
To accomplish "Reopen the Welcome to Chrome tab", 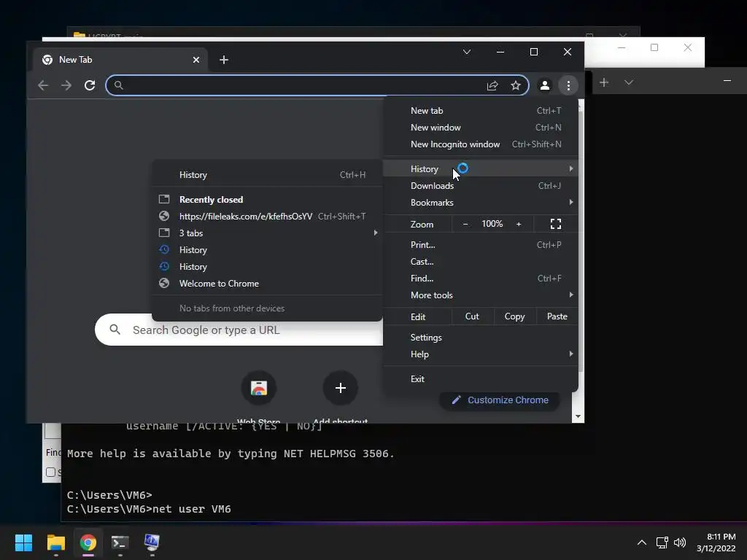I will 267,284.
